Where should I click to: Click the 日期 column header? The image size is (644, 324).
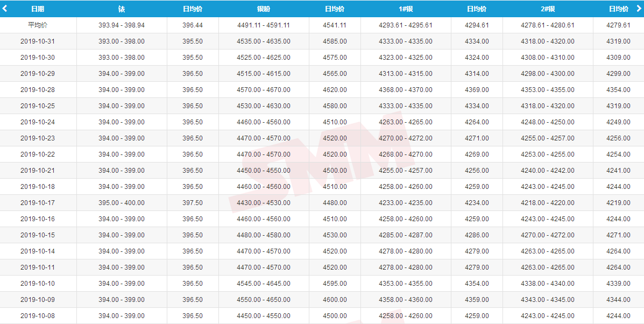[38, 9]
